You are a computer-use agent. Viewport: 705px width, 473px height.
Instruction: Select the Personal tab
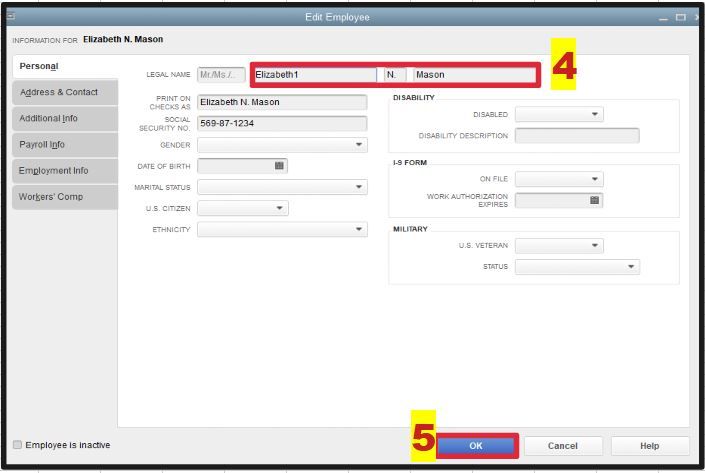[65, 67]
